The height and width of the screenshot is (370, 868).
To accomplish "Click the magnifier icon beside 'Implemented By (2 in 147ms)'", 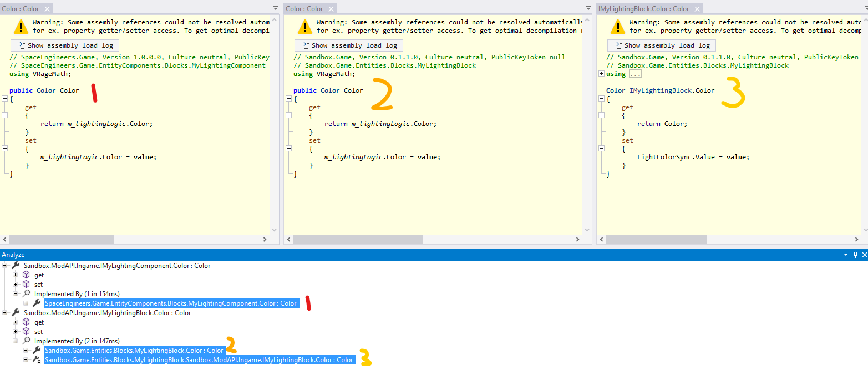I will (x=26, y=341).
